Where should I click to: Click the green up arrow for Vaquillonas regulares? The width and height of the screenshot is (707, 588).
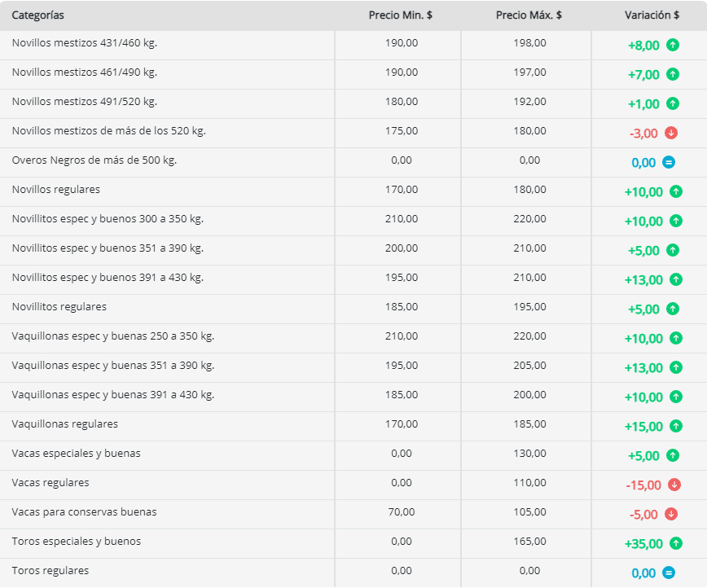[x=676, y=427]
